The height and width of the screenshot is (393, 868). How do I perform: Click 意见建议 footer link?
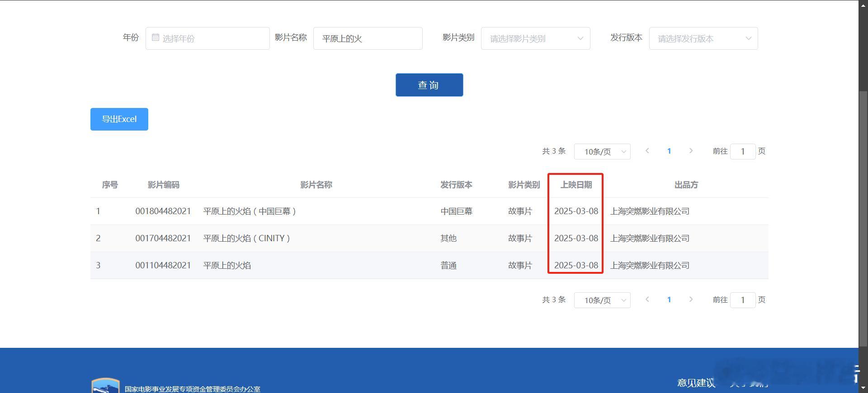(x=696, y=383)
